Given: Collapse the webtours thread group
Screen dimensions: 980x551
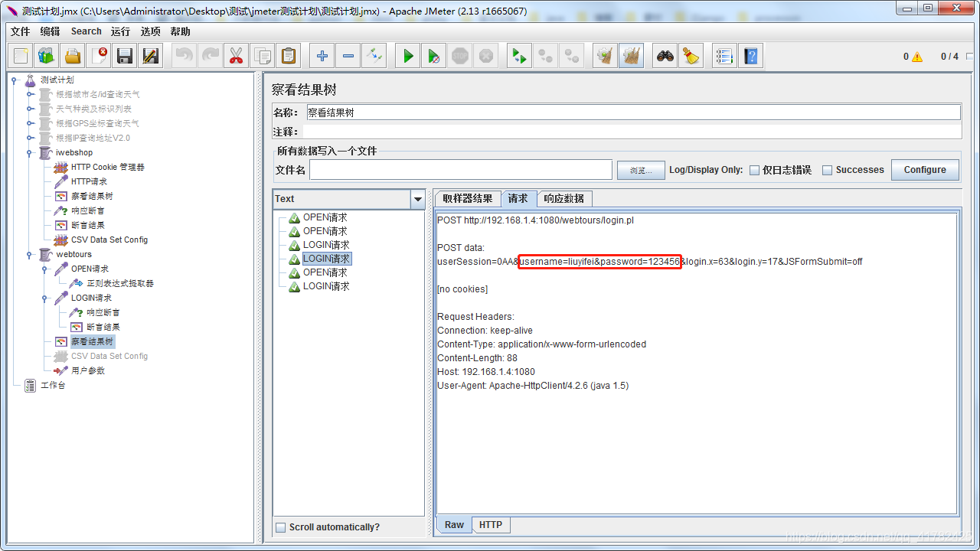Looking at the screenshot, I should [x=31, y=254].
